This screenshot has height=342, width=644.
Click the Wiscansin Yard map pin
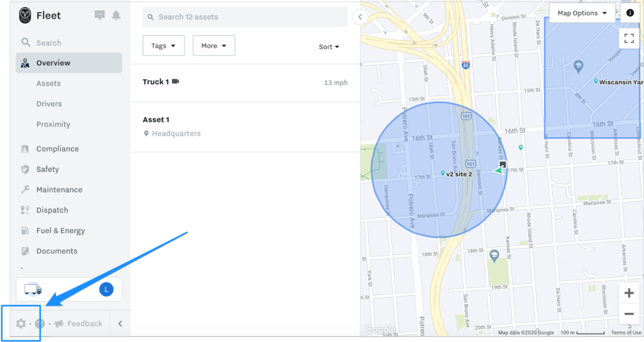click(x=596, y=81)
